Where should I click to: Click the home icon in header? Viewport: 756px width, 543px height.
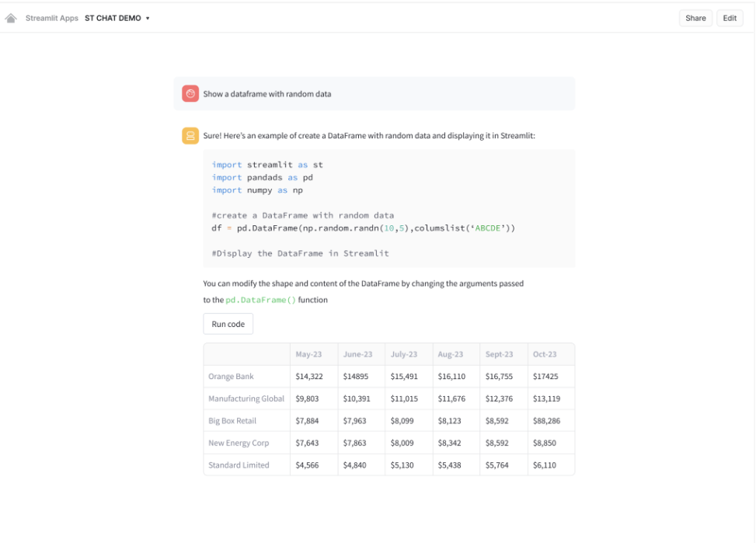pos(11,19)
